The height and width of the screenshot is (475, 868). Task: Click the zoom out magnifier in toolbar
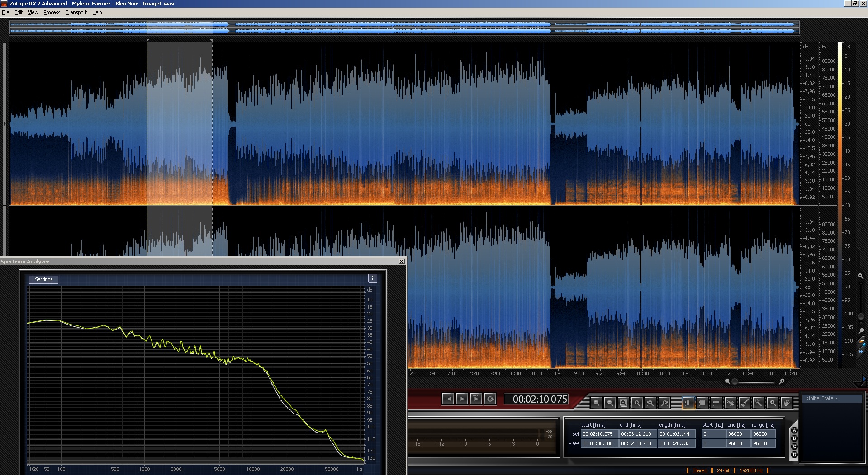pos(610,402)
